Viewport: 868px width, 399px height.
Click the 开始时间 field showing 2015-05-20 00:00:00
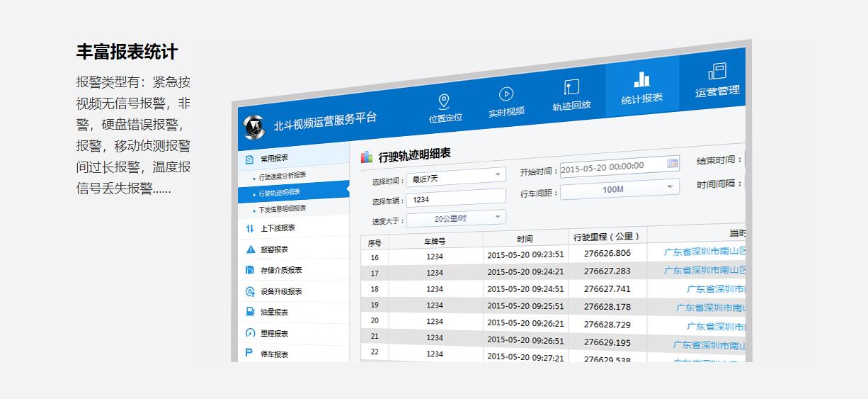pyautogui.click(x=619, y=166)
